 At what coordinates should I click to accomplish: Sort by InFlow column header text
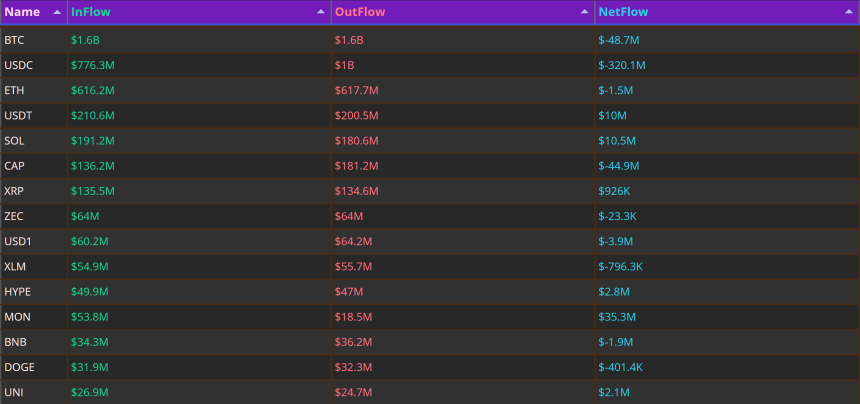pos(91,12)
